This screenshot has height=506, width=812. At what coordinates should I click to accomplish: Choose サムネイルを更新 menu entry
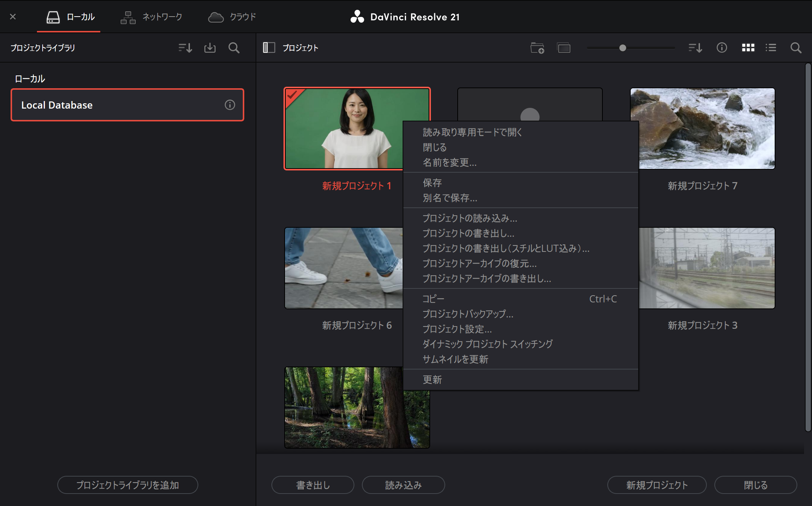click(x=521, y=359)
